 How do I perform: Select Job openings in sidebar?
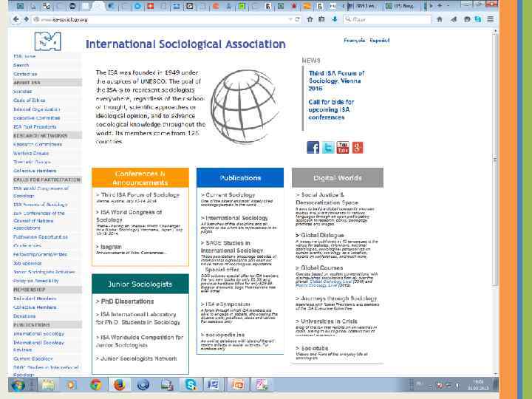coord(27,263)
